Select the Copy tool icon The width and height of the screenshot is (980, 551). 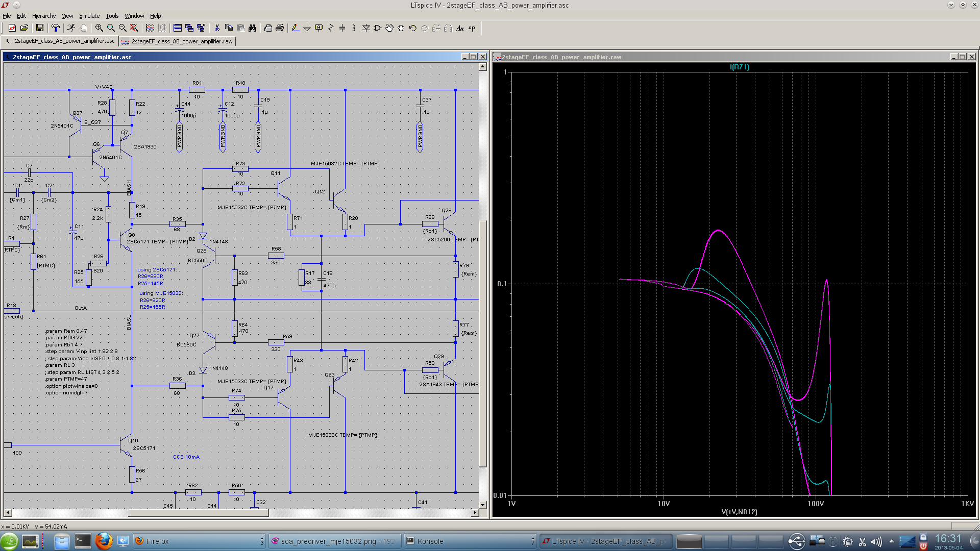point(229,28)
